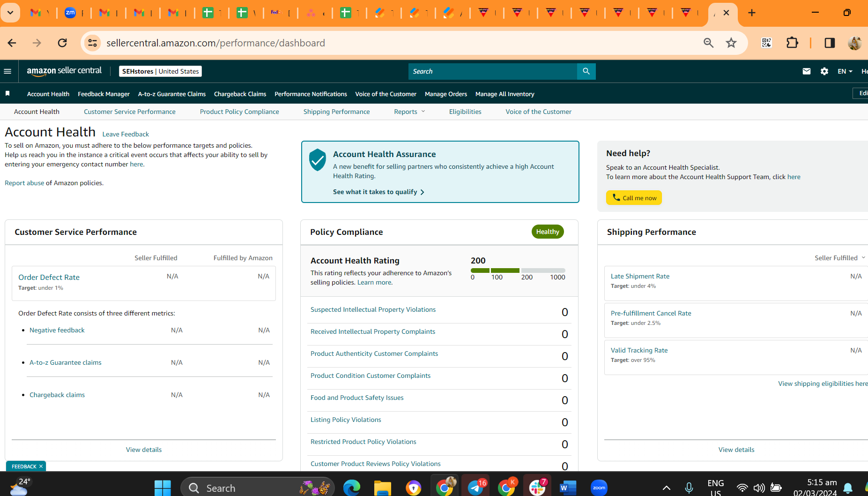Viewport: 868px width, 496px height.
Task: Close the FEEDBACK tab widget
Action: click(41, 466)
